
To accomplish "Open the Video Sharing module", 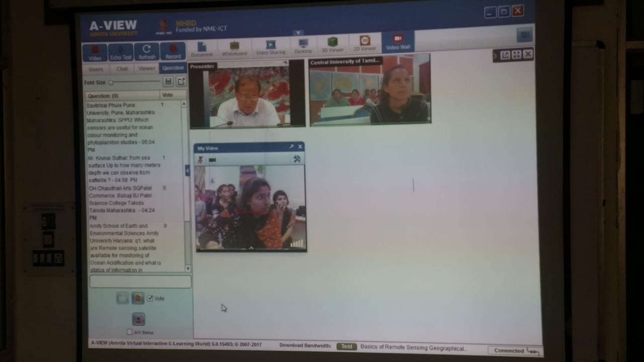I will tap(271, 47).
